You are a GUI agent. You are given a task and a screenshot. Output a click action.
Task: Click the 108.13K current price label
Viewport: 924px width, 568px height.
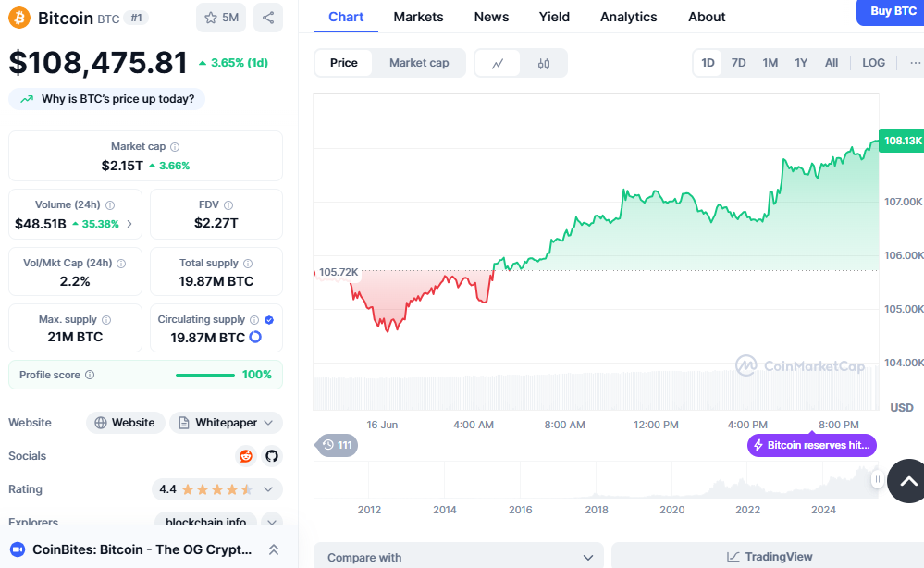point(902,141)
